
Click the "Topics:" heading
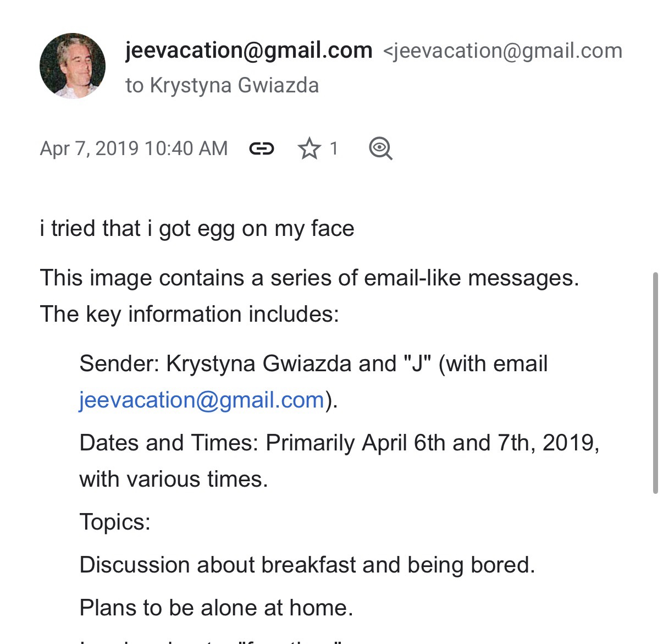coord(115,521)
